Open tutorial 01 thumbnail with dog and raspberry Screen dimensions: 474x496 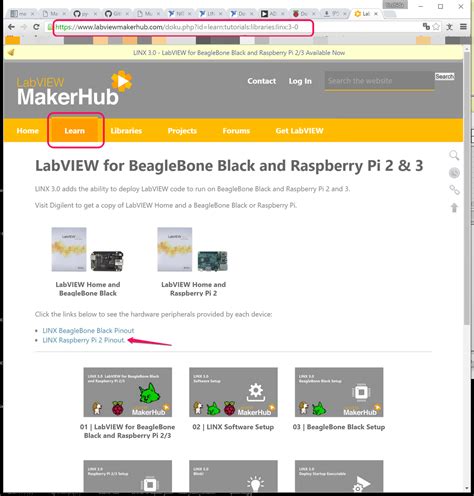point(127,392)
